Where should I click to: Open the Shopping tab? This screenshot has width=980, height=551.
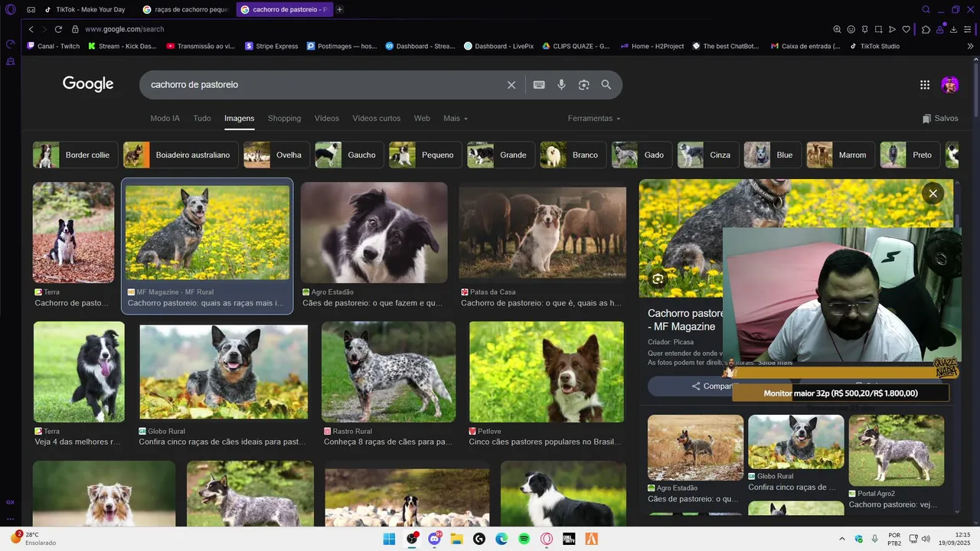(x=284, y=119)
